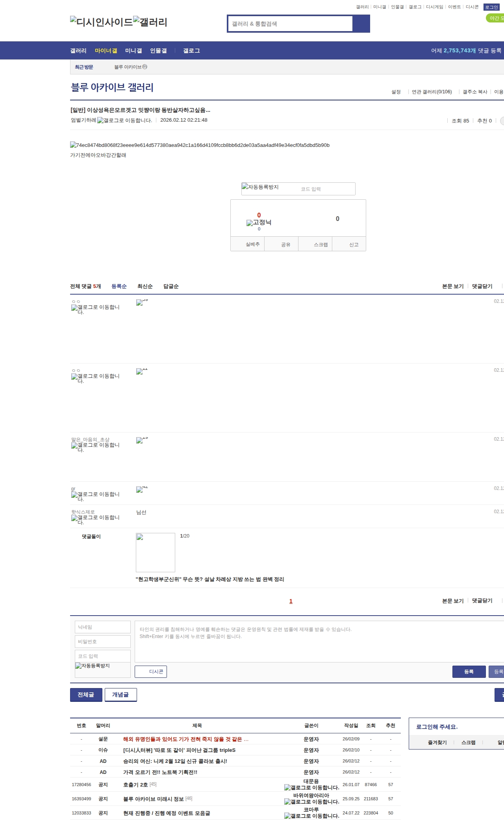Screen dimensions: 504x820
Task: Toggle the 야간 모드 night mode button
Action: tap(495, 18)
